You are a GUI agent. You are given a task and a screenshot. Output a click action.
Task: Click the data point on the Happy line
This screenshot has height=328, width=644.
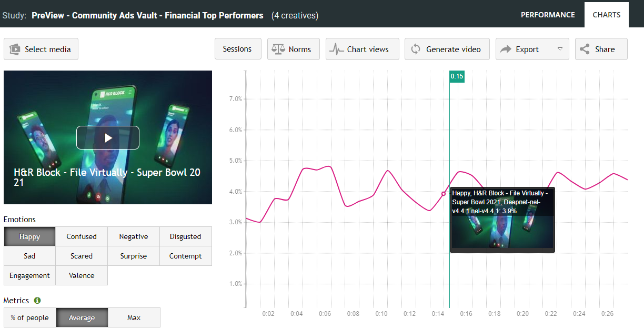pos(444,194)
